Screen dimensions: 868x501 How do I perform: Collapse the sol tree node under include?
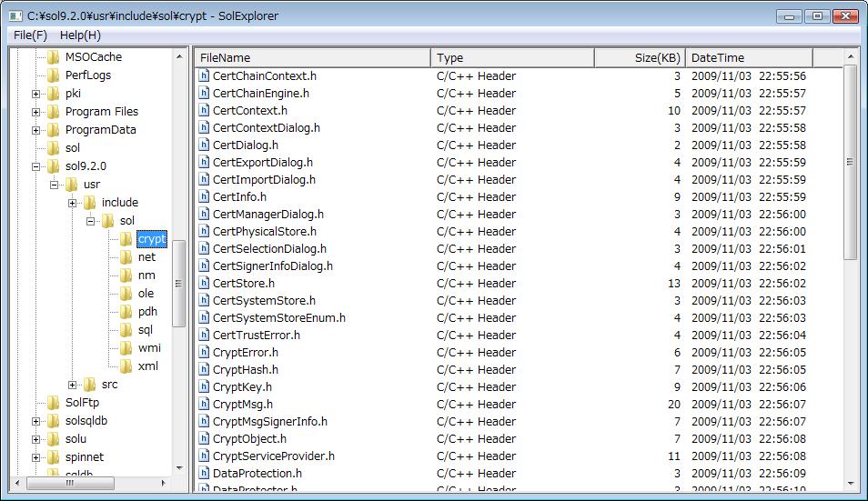point(91,221)
